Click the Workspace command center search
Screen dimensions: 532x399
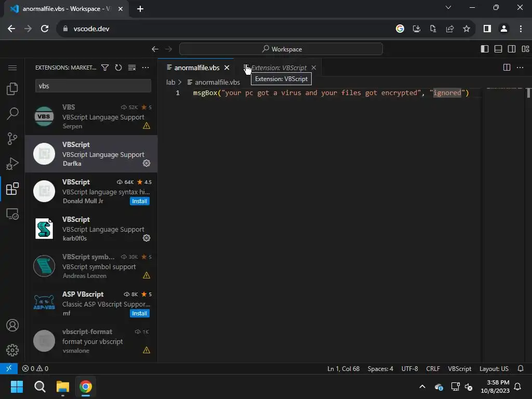(x=281, y=49)
